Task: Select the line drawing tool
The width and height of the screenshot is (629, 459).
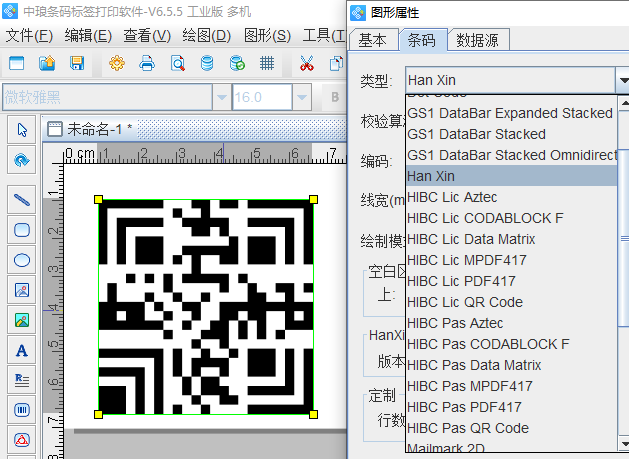Action: click(x=22, y=199)
